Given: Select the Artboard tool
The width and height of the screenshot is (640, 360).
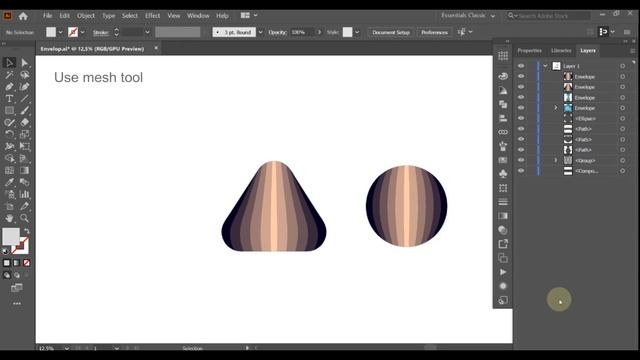Looking at the screenshot, I should (x=9, y=206).
